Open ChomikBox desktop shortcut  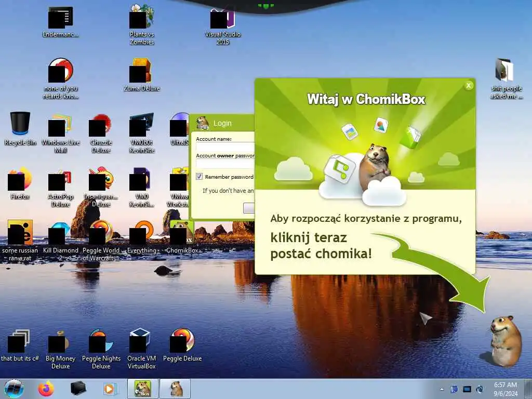point(182,237)
